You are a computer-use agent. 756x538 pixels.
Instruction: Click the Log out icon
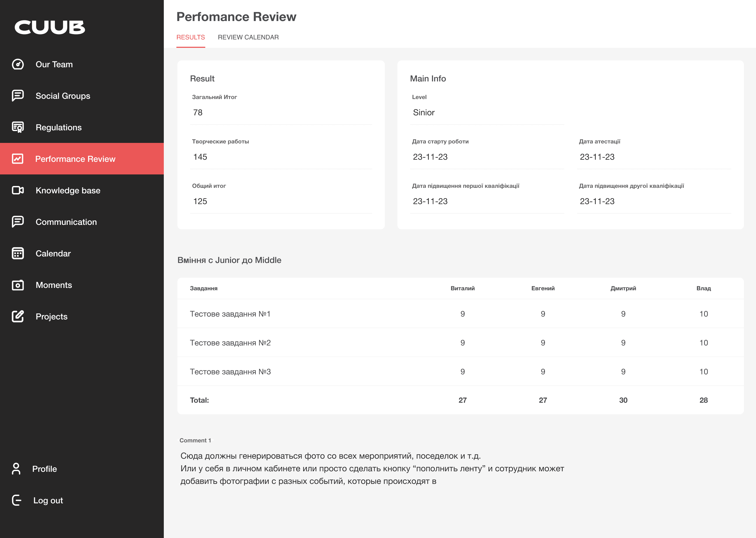point(17,500)
